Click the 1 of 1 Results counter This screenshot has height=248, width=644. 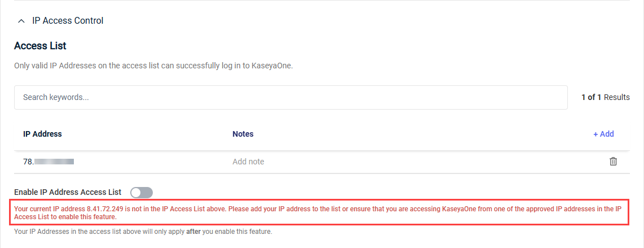pyautogui.click(x=606, y=98)
